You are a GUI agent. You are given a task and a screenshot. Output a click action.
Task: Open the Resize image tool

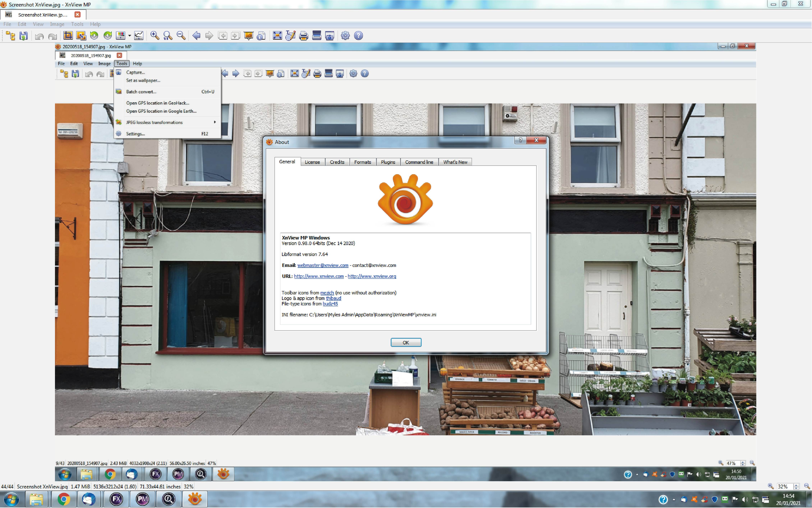pyautogui.click(x=81, y=36)
